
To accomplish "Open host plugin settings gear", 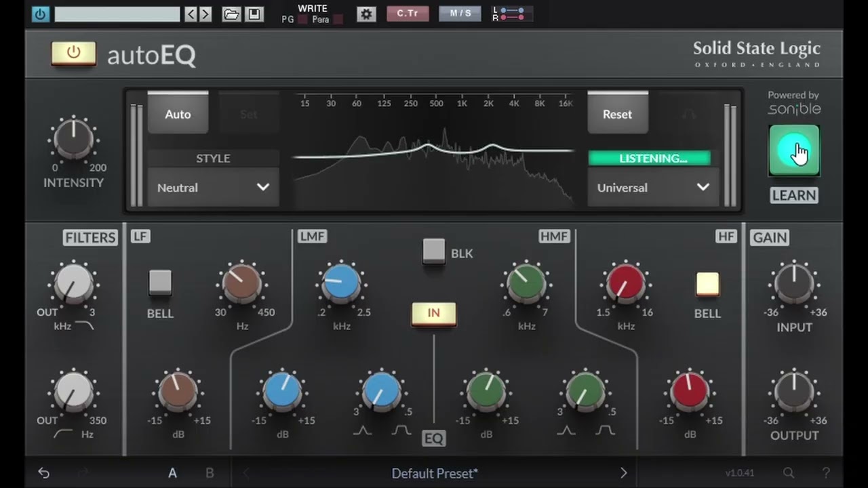I will (366, 14).
